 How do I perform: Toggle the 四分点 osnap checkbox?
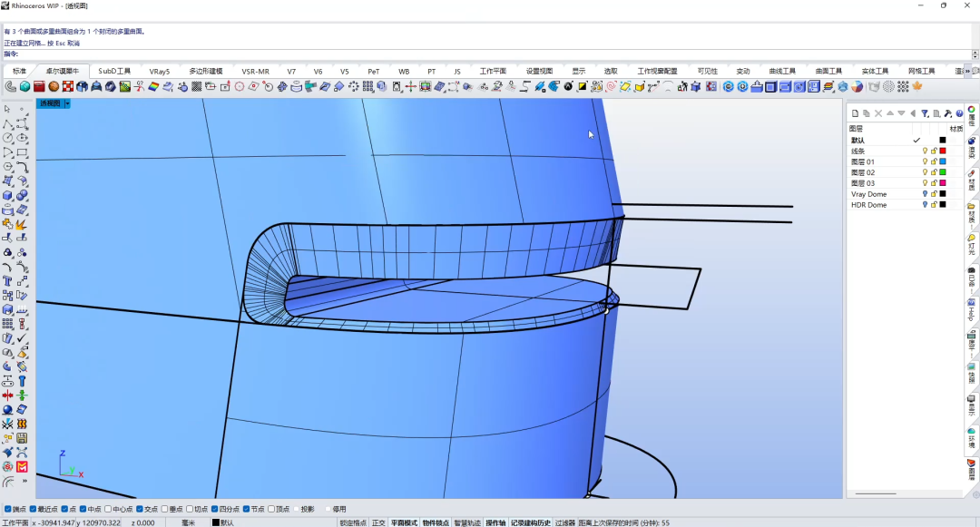(x=215, y=509)
